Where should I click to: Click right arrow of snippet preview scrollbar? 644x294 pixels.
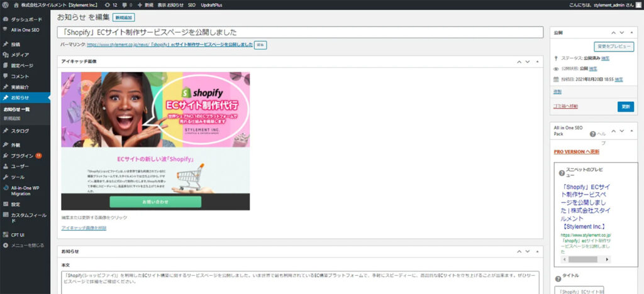pos(608,259)
